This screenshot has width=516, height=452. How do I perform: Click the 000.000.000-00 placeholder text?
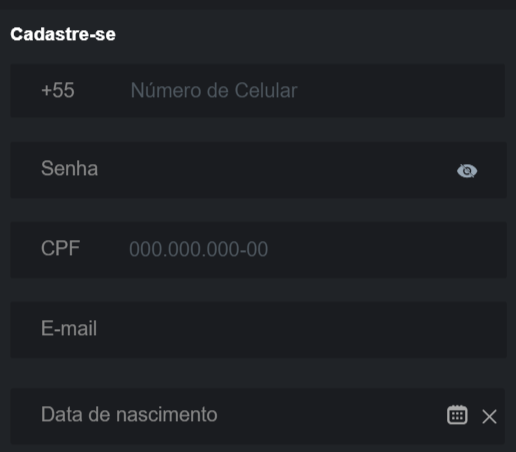coord(198,249)
